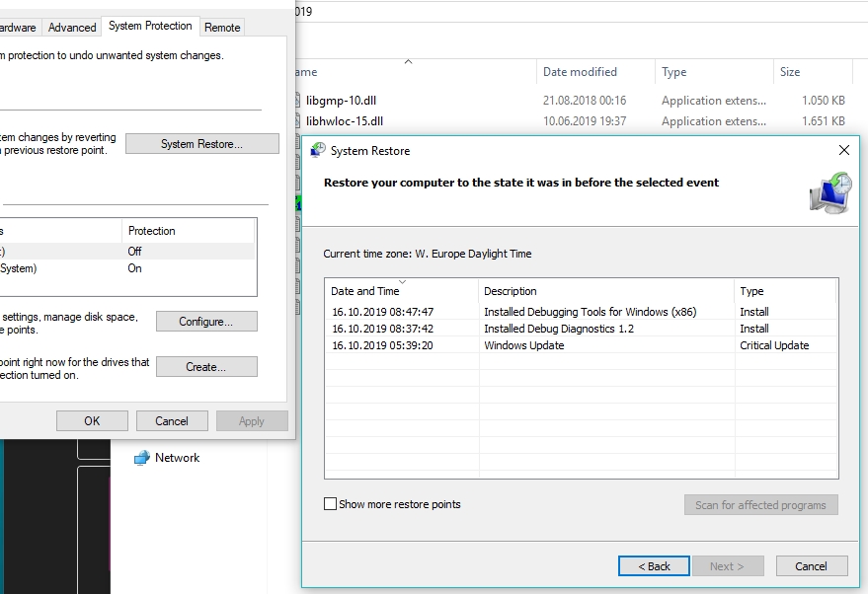Select the System Protection tab
The width and height of the screenshot is (868, 594).
pos(150,26)
